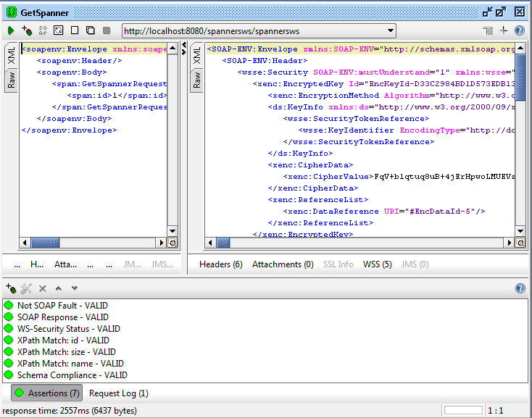532x418 pixels.
Task: Click request editor horizontal scroll right arrow
Action: (x=161, y=243)
